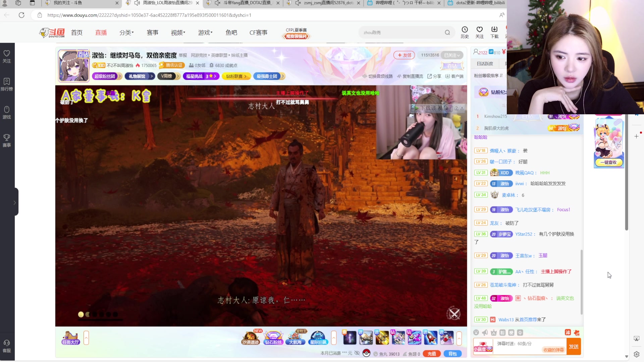Viewport: 644px width, 362px height.
Task: Click the 分享 share icon
Action: (x=434, y=76)
